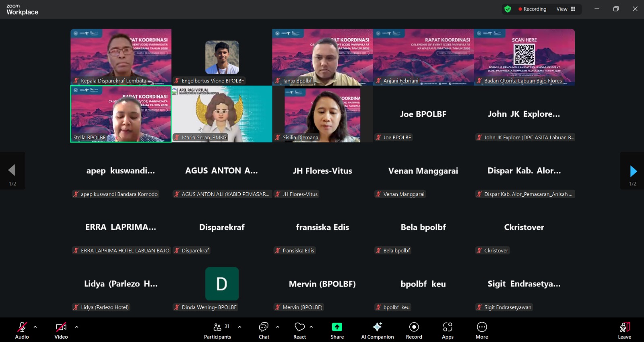Toggle the Record button
644x342 pixels.
coord(414,330)
